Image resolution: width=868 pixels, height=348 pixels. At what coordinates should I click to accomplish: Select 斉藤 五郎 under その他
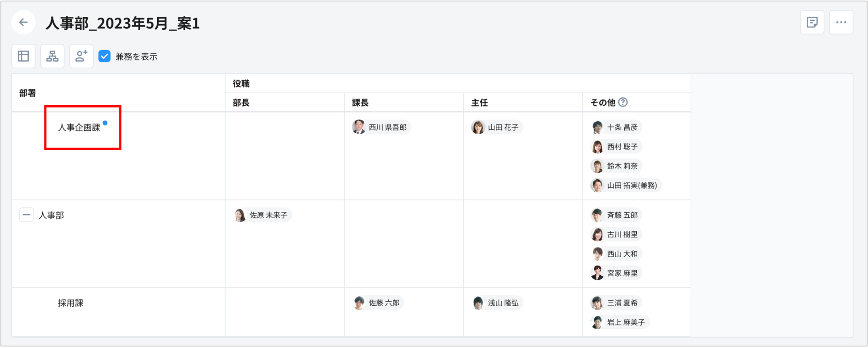pyautogui.click(x=616, y=215)
